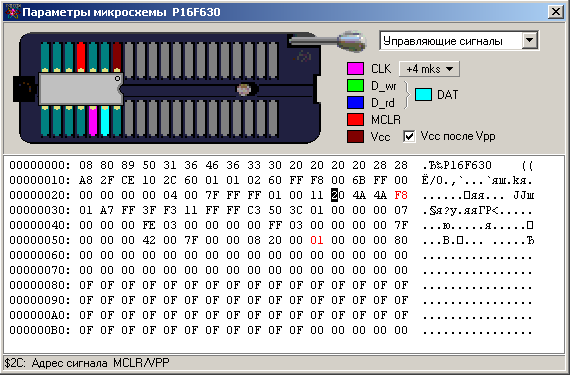The width and height of the screenshot is (570, 375).
Task: Click the ZIF socket lever handle
Action: pos(351,41)
